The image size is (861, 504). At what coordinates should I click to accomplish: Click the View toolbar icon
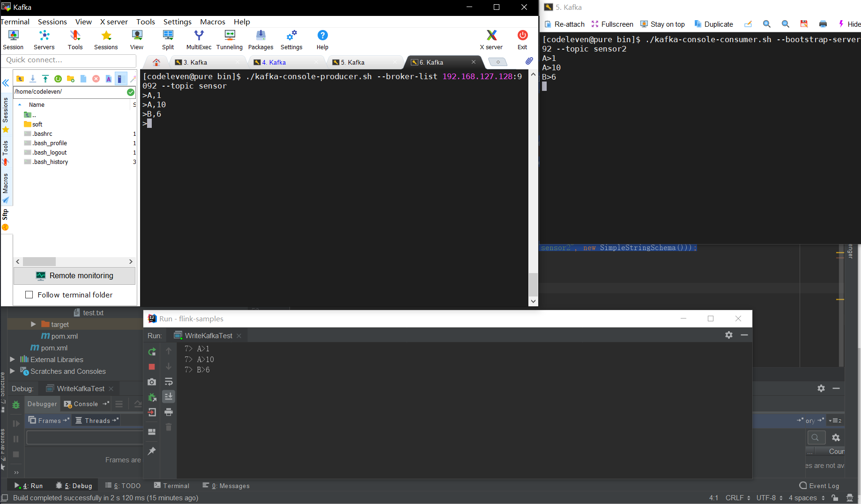tap(137, 40)
